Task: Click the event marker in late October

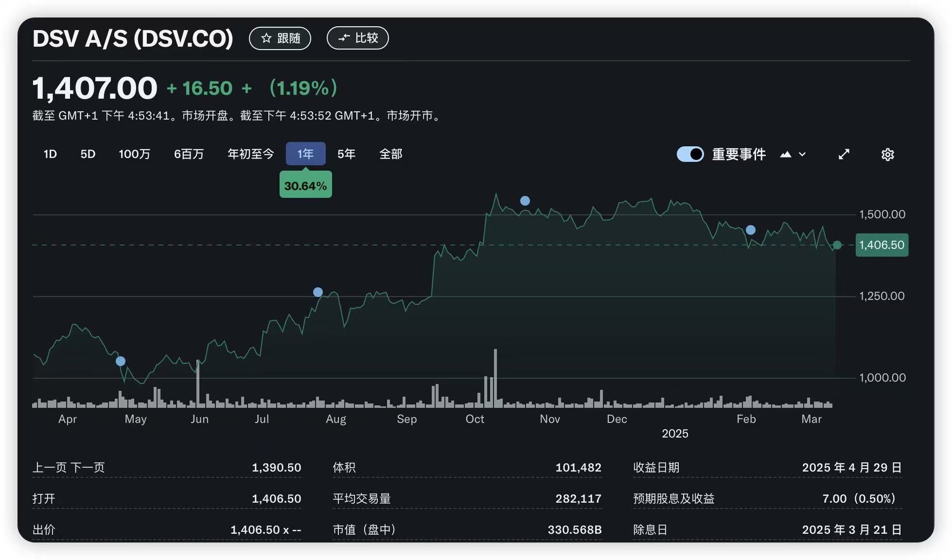Action: click(525, 201)
